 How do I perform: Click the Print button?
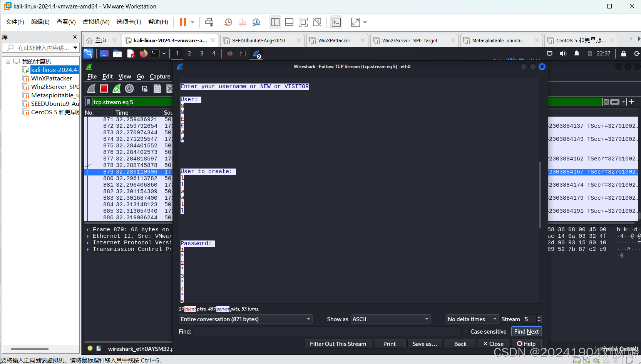pyautogui.click(x=389, y=344)
